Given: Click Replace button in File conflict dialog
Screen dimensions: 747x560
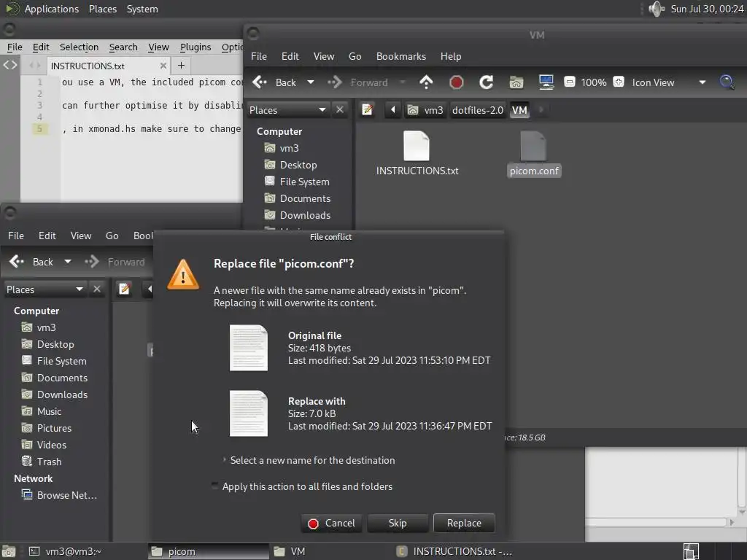Looking at the screenshot, I should (464, 523).
